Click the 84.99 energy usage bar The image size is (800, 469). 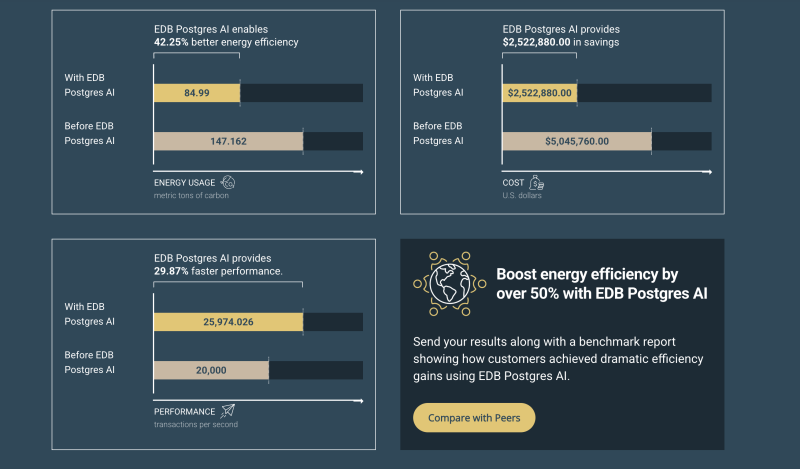(197, 93)
